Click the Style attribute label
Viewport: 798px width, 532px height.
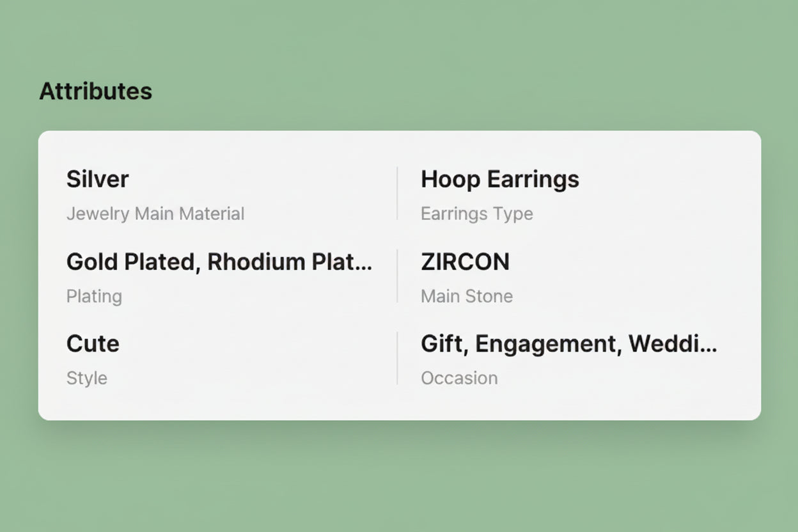coord(86,378)
